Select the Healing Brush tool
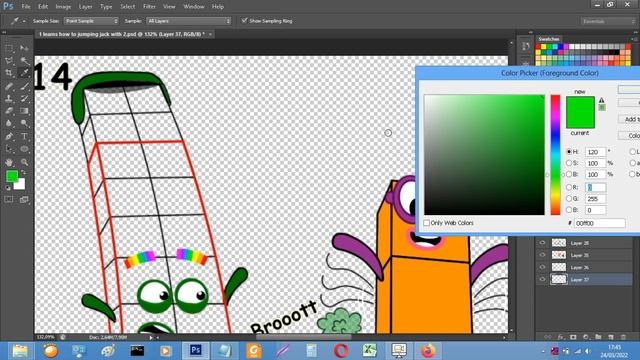 click(x=9, y=86)
